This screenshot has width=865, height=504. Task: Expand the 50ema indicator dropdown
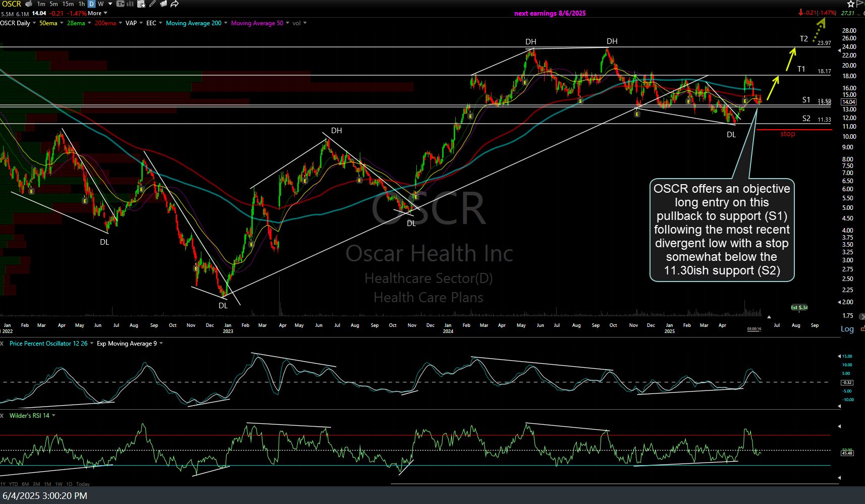62,23
